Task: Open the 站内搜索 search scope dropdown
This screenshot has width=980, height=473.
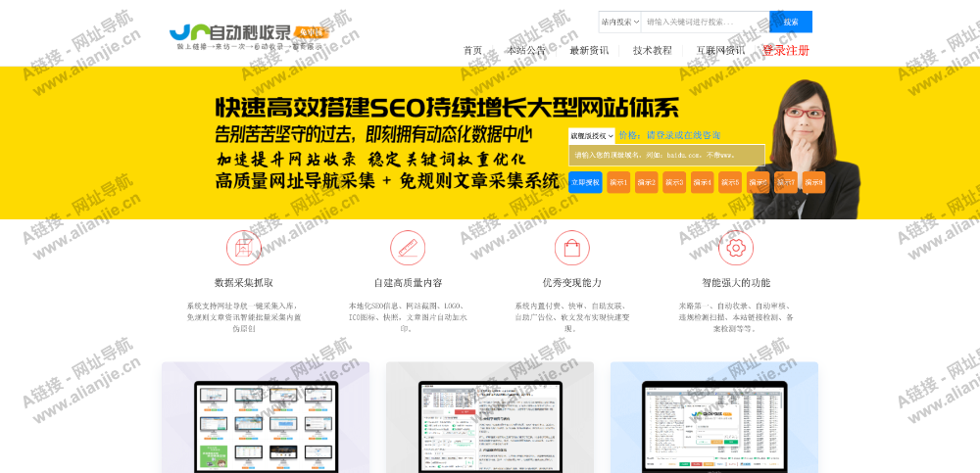Action: [x=619, y=22]
